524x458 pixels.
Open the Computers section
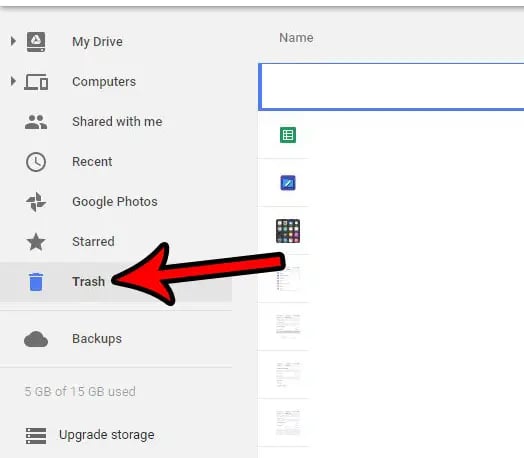click(104, 82)
